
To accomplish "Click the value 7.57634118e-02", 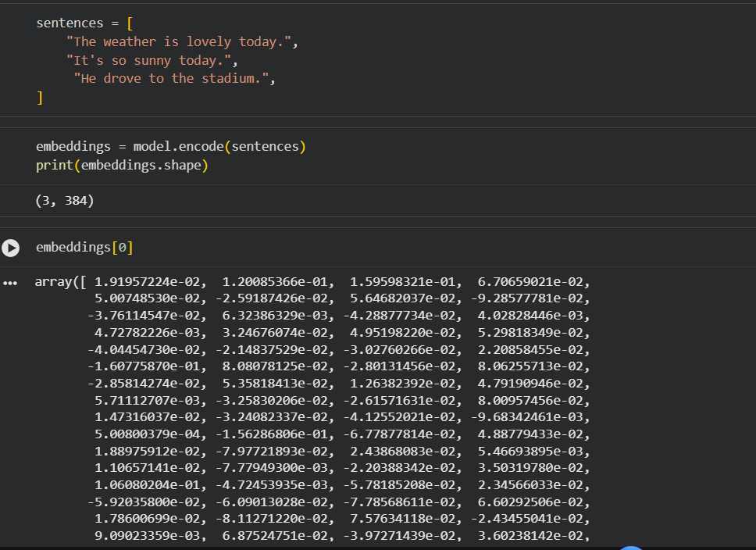I will pos(402,519).
